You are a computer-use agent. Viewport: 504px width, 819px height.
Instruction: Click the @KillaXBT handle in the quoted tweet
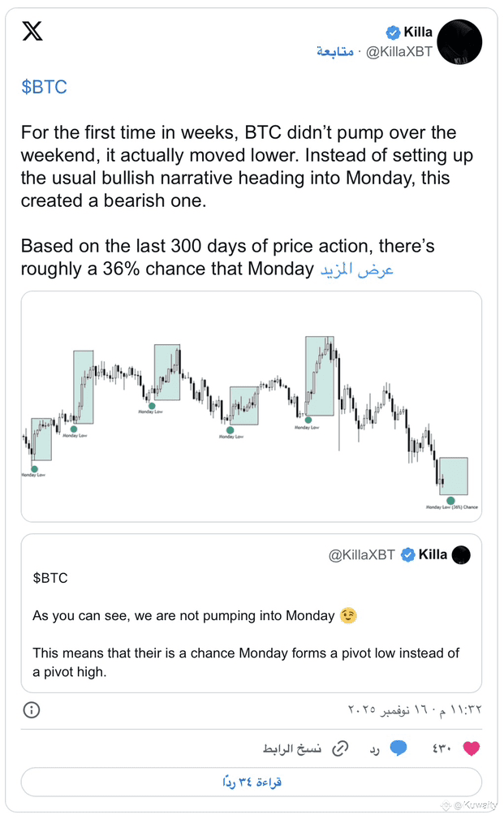(x=361, y=554)
